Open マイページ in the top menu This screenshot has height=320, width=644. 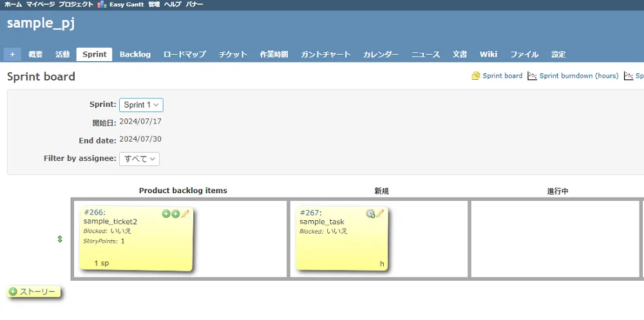point(40,5)
